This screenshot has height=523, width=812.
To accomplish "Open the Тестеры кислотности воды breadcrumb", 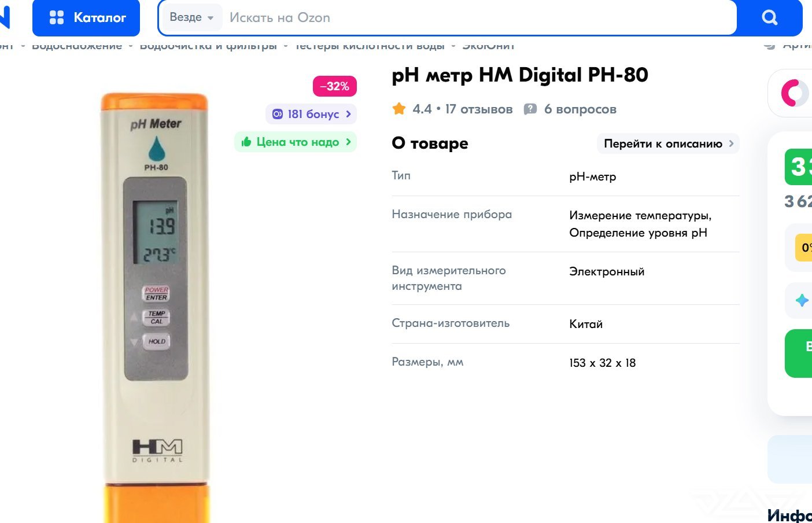I will click(x=370, y=45).
